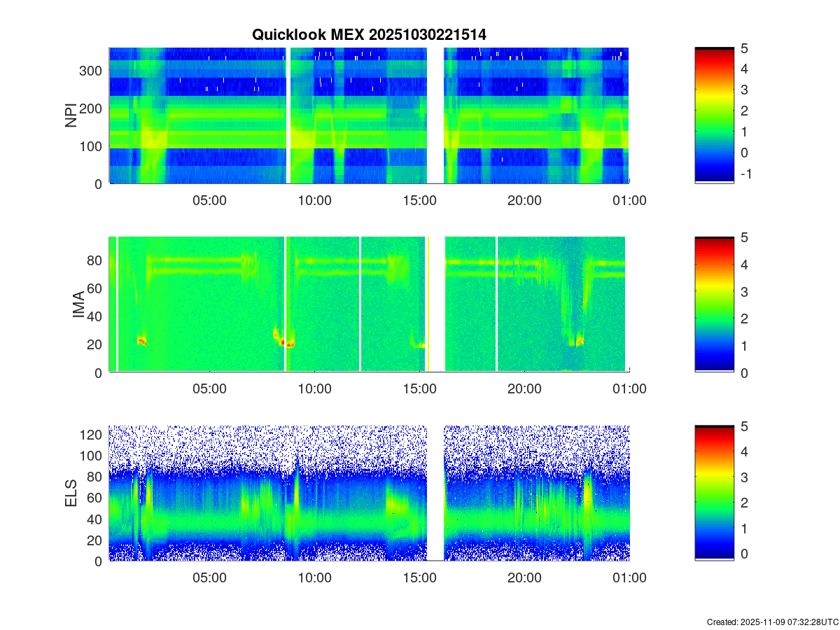
Task: Click the 15:00 tick label under IMA plot
Action: click(x=419, y=389)
